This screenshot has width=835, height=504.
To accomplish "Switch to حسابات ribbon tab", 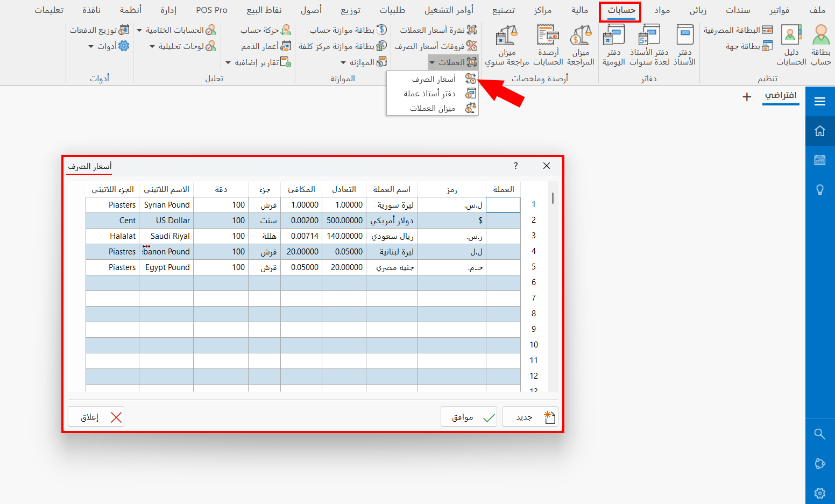I will (621, 10).
